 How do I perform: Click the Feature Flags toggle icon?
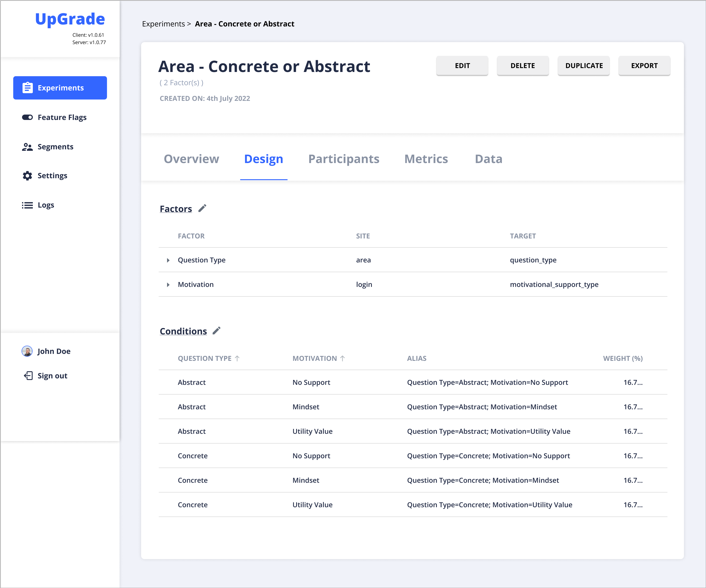point(27,117)
